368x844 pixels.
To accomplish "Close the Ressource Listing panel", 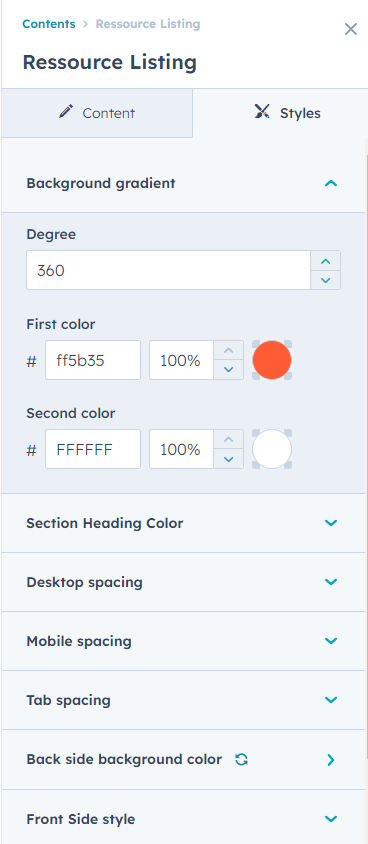I will tap(351, 29).
